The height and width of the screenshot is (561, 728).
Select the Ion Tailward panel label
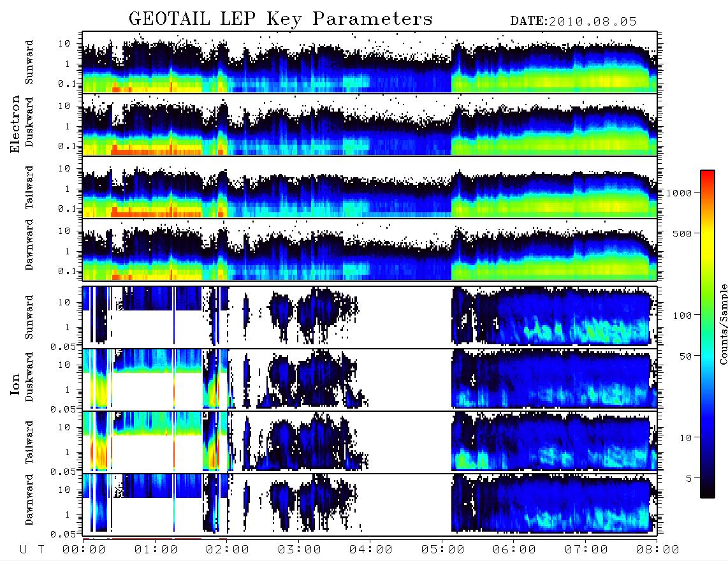[x=29, y=442]
